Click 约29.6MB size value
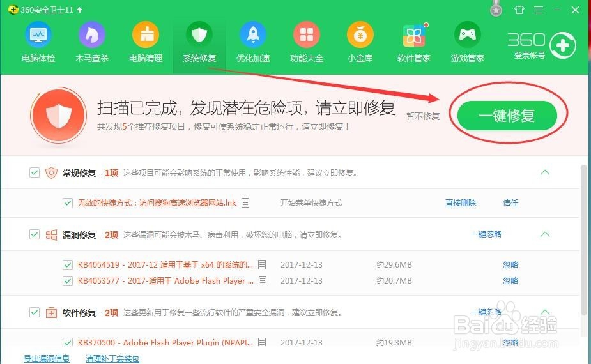 coord(394,264)
